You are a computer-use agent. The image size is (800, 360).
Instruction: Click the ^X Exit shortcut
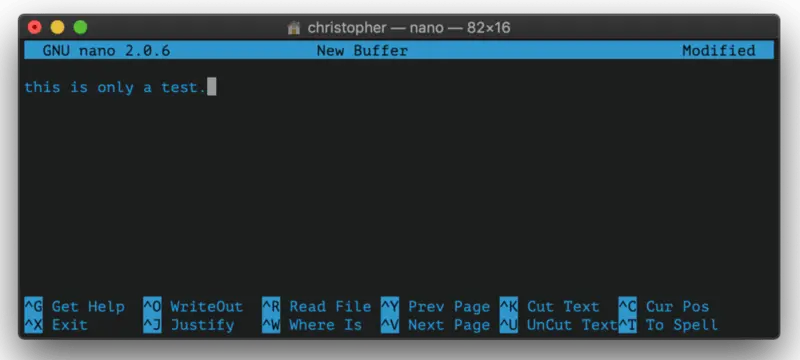pos(56,325)
